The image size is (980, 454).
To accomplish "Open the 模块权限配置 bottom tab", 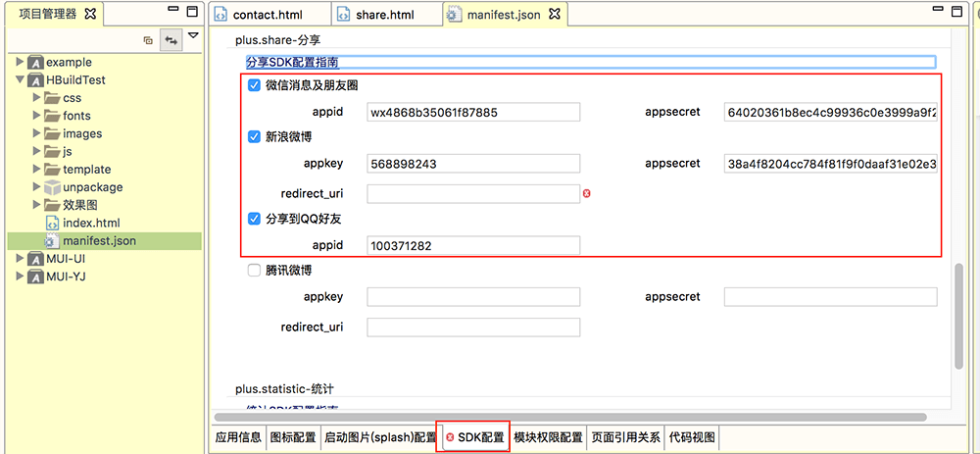I will click(548, 437).
